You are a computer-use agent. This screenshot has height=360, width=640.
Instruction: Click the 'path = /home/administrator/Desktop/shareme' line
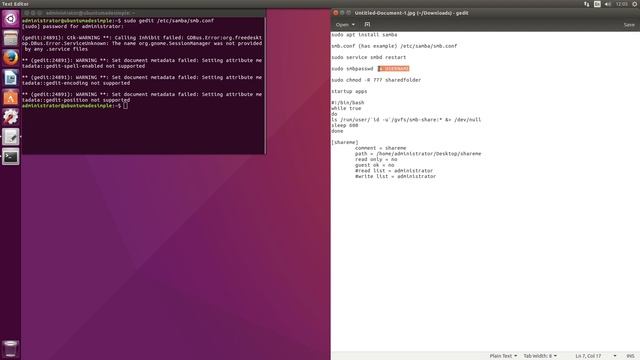click(418, 154)
